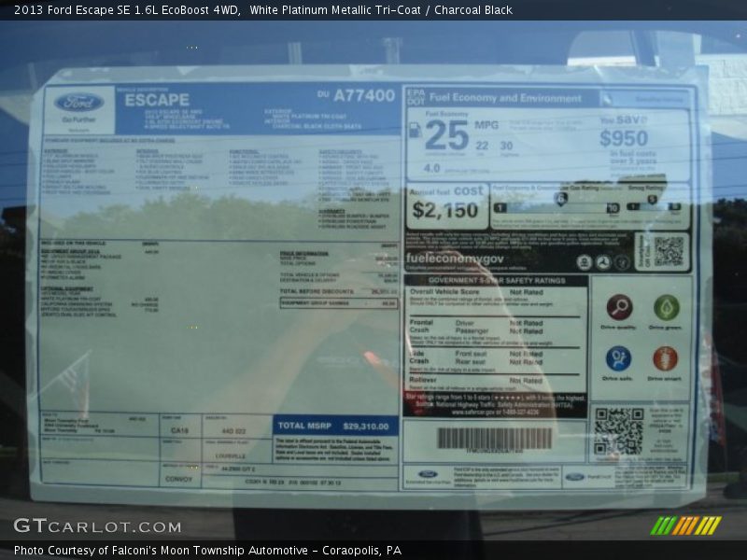
Task: Click the Photo Courtesy of Falconi's caption
Action: click(207, 551)
